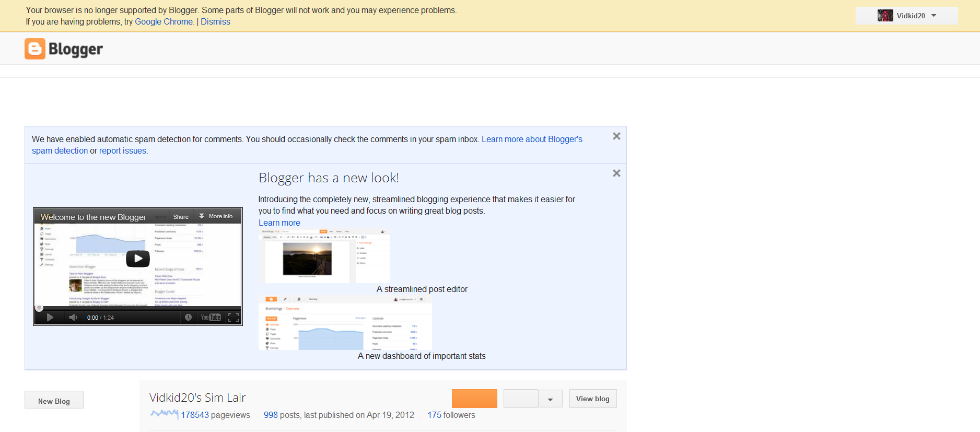Screen dimensions: 980x432
Task: Click the Vidkid20 profile avatar
Action: point(885,16)
